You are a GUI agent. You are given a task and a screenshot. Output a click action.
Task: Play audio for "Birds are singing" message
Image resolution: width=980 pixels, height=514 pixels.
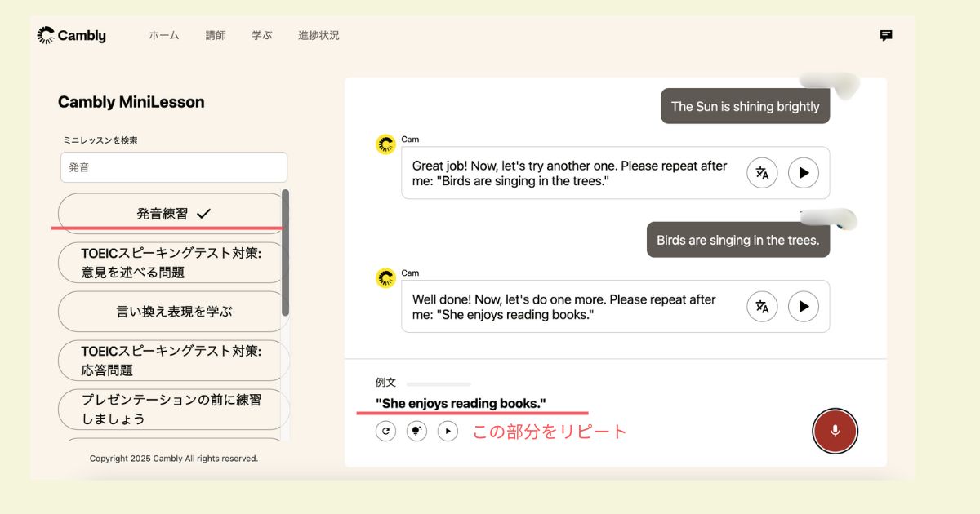coord(804,173)
